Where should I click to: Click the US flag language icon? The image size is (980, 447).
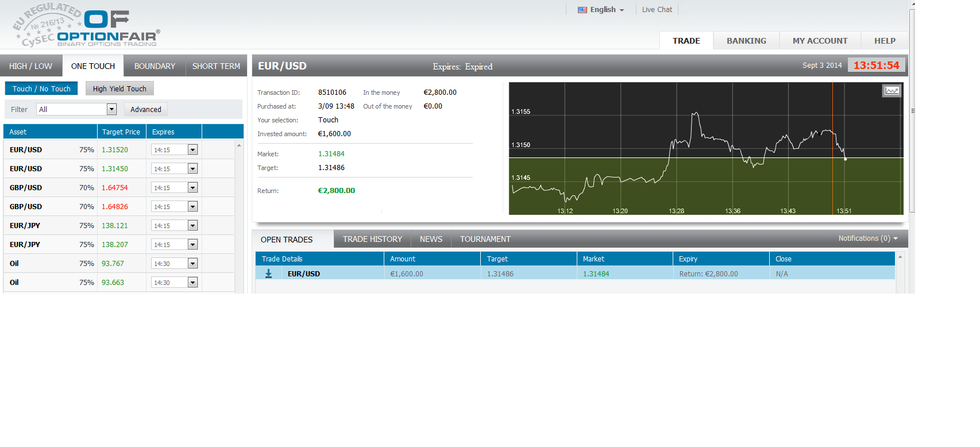[x=582, y=10]
